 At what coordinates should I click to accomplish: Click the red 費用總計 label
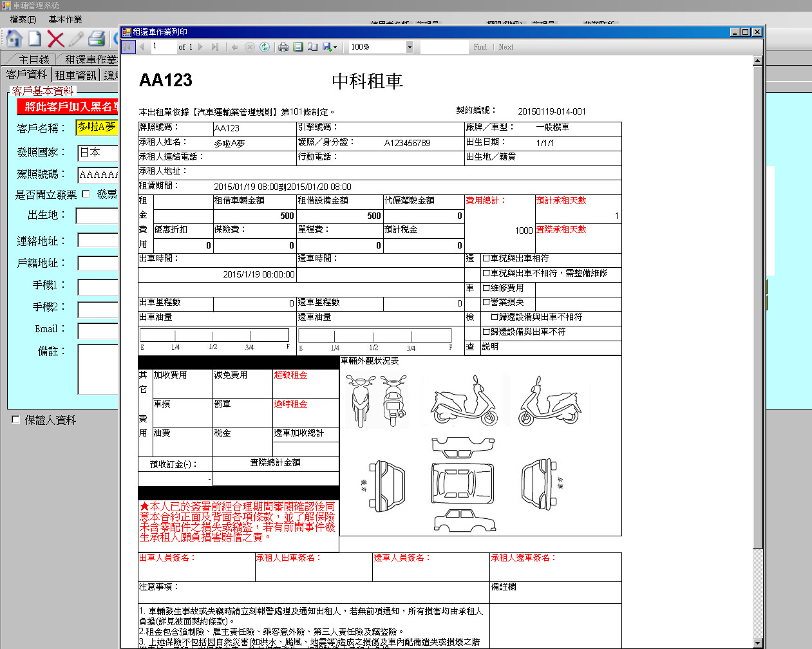click(x=484, y=201)
